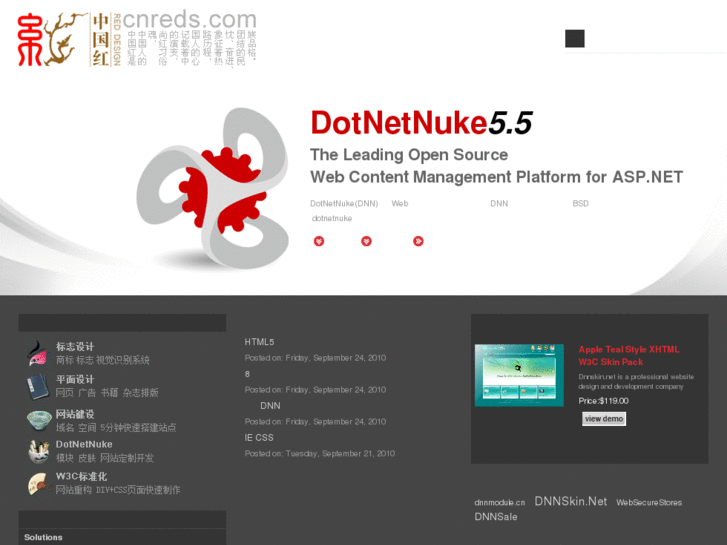Viewport: 727px width, 545px height.
Task: Click the Solutions heading
Action: pyautogui.click(x=43, y=538)
